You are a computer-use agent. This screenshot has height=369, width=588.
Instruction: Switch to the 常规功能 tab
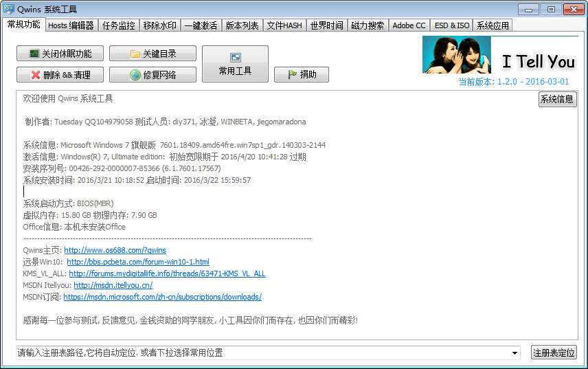click(23, 24)
